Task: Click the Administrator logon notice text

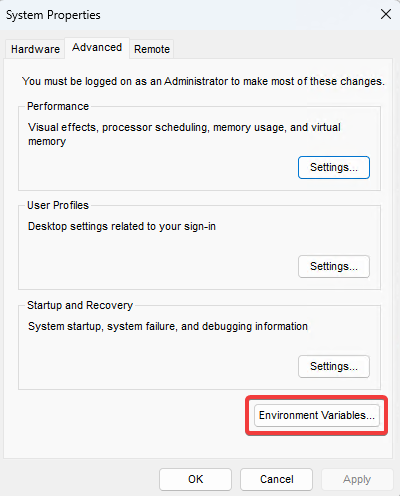Action: (x=203, y=81)
